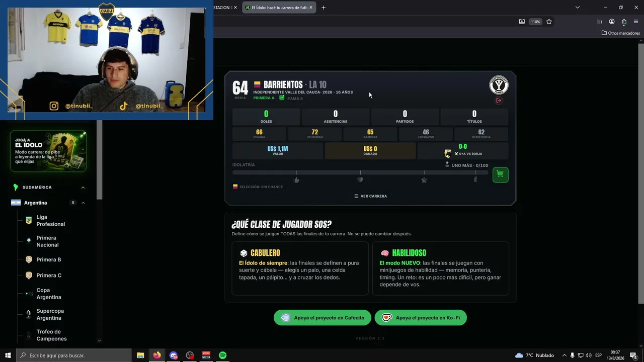Screen dimensions: 644x362
Task: Click the rival badge next to G+A vs Borja
Action: [x=447, y=153]
